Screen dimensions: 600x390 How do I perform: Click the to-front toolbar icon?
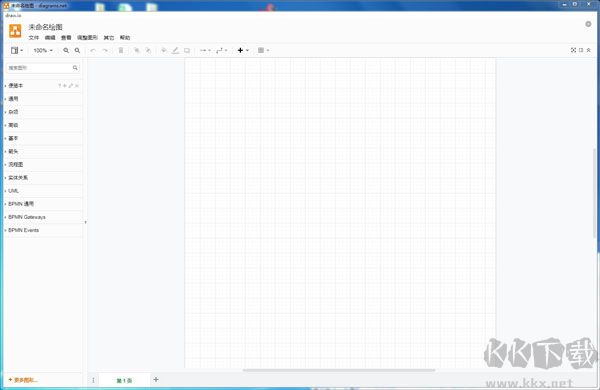coord(136,50)
